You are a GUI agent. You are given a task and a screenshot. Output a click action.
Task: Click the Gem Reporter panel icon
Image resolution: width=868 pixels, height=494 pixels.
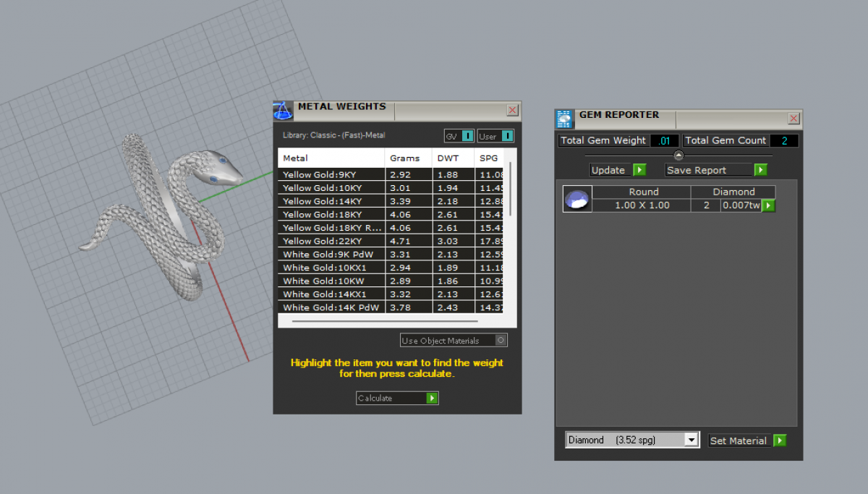coord(564,119)
